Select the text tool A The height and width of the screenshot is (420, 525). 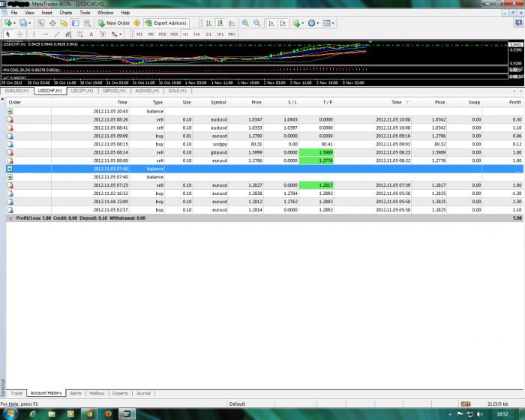click(x=91, y=34)
